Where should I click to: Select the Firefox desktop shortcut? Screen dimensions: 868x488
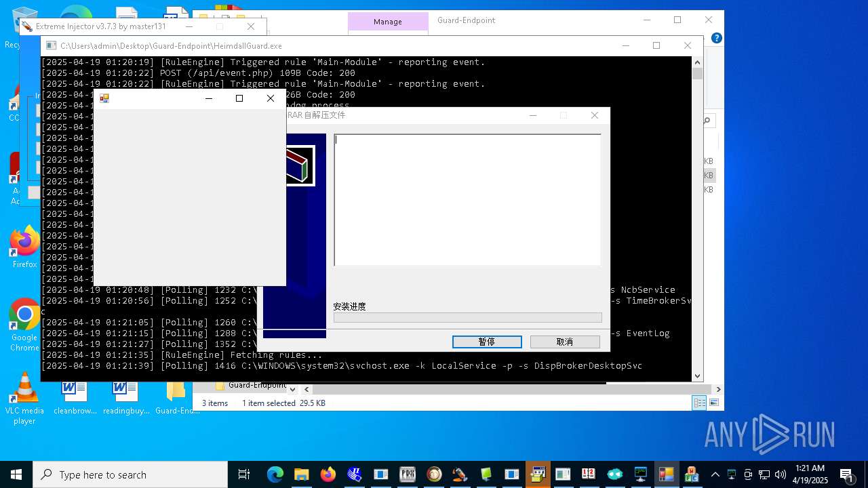click(24, 247)
